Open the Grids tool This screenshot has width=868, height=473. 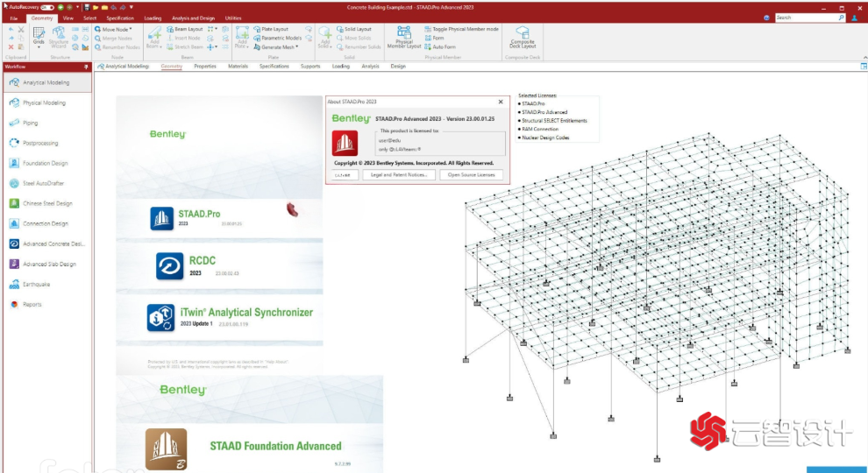click(x=39, y=37)
